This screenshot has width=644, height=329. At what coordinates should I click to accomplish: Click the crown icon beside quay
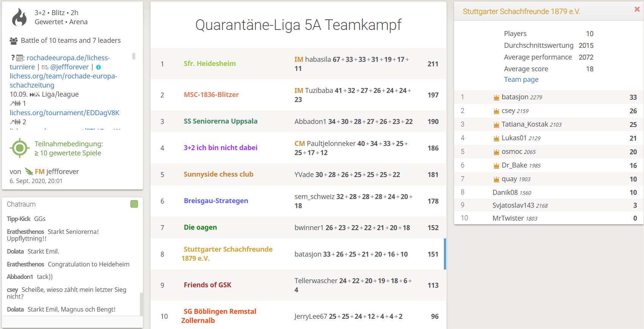coord(496,179)
